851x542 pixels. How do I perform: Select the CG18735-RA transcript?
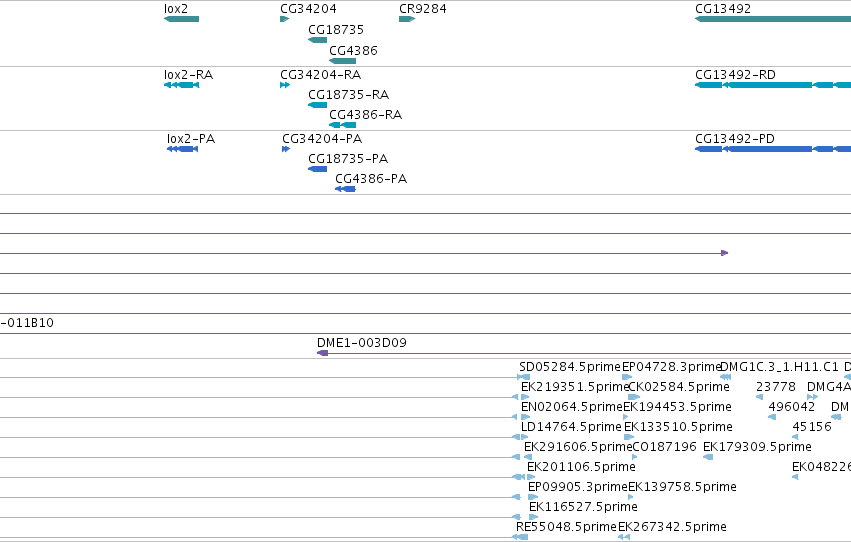pyautogui.click(x=317, y=105)
